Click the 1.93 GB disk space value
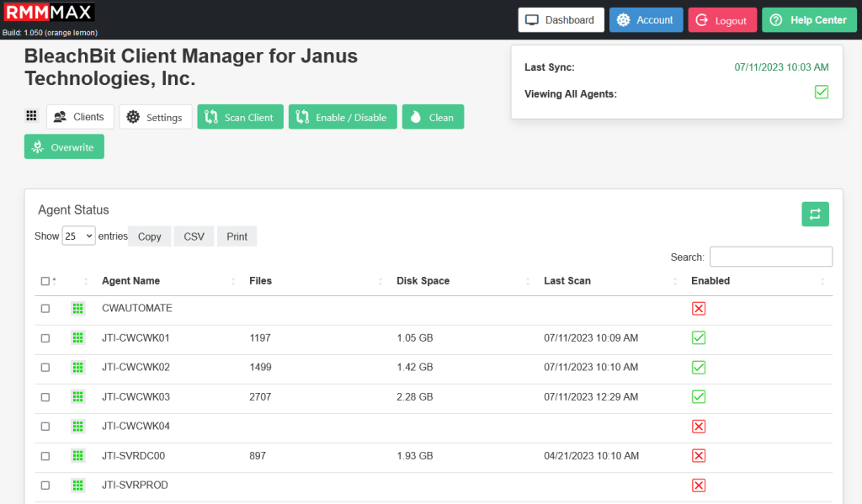862x504 pixels. [x=414, y=456]
